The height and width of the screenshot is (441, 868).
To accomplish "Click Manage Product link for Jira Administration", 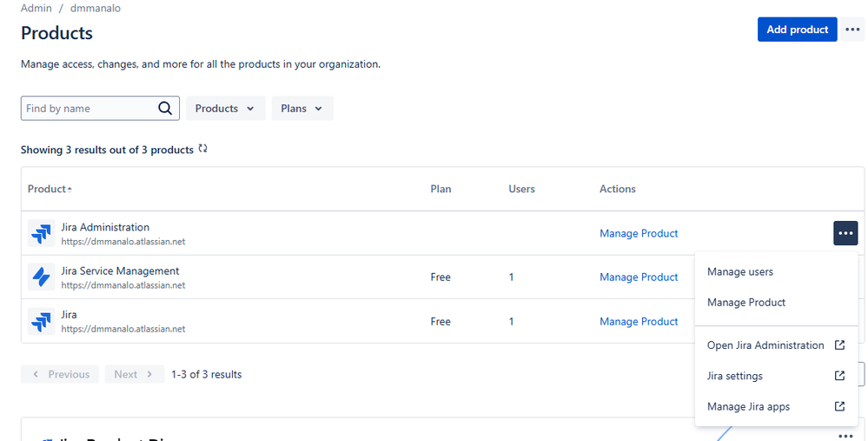I will pyautogui.click(x=639, y=233).
